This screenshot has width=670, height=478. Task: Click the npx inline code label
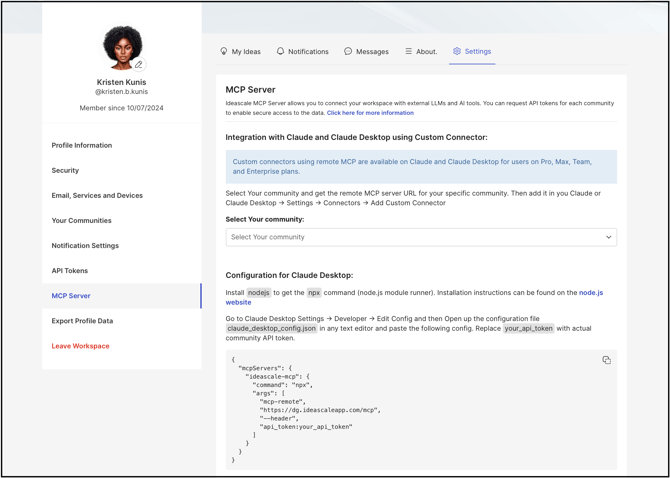tap(314, 293)
